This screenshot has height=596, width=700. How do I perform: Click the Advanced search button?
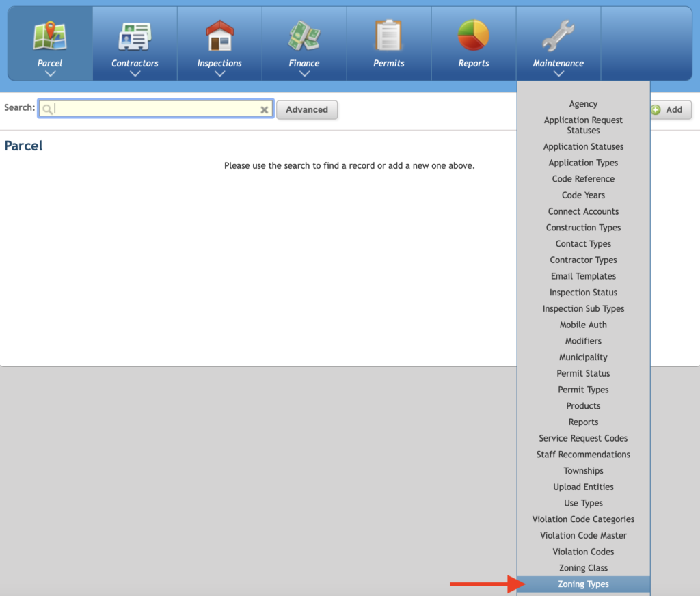[307, 110]
